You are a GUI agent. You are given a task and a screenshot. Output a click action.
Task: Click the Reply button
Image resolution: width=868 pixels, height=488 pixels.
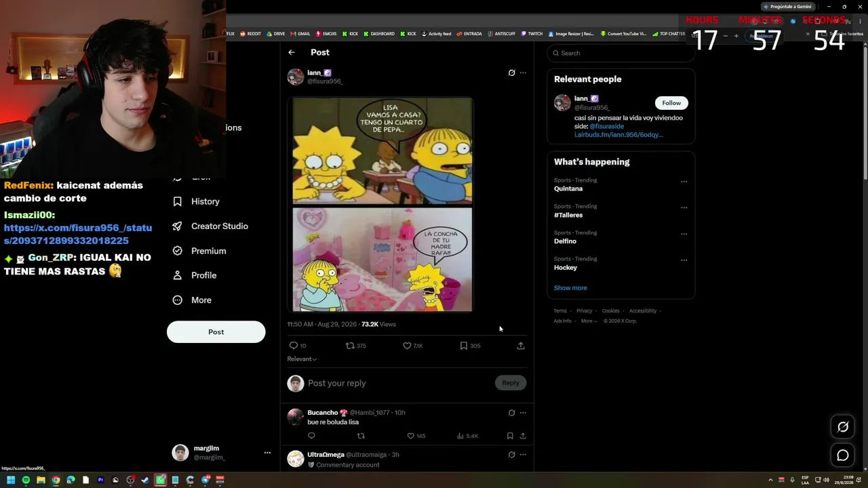coord(511,383)
